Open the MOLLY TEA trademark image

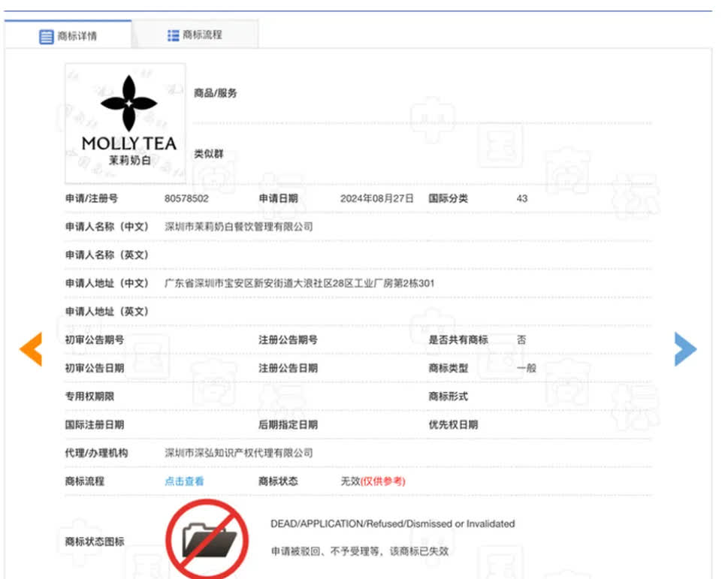click(125, 123)
